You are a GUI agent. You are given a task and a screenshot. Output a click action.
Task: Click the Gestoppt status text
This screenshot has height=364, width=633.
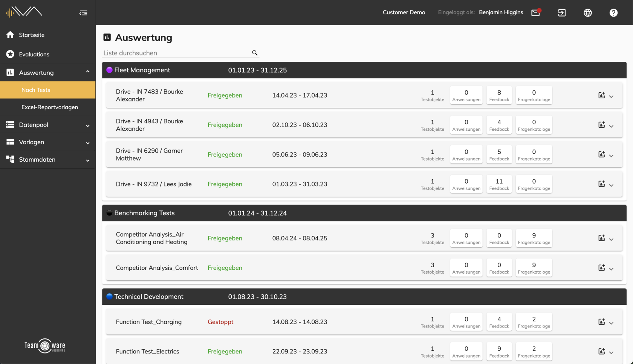click(220, 322)
